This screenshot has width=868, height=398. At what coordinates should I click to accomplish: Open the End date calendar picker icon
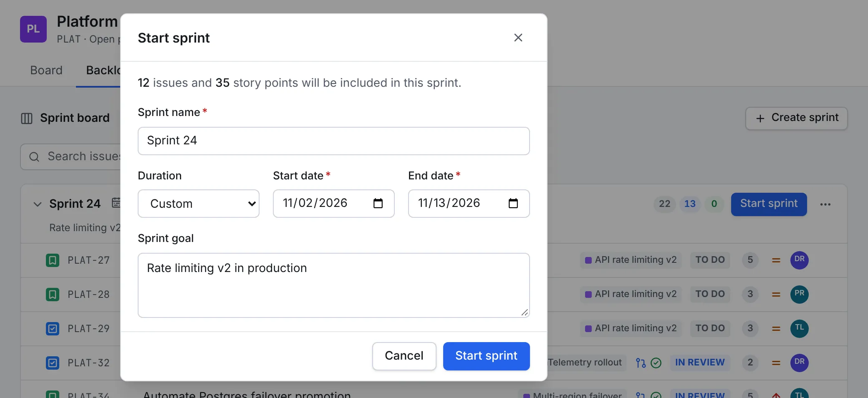513,204
